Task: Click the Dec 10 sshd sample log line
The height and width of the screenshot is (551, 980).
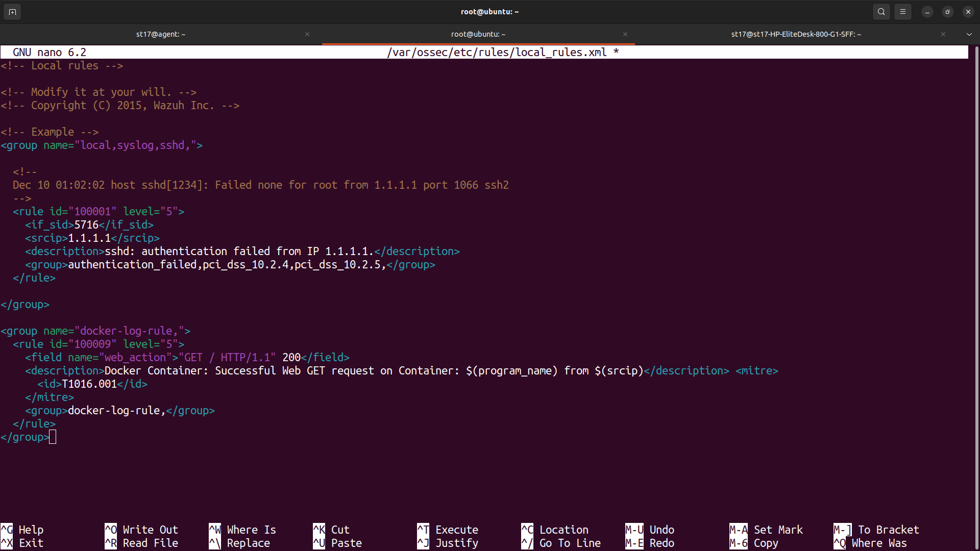Action: (x=261, y=185)
